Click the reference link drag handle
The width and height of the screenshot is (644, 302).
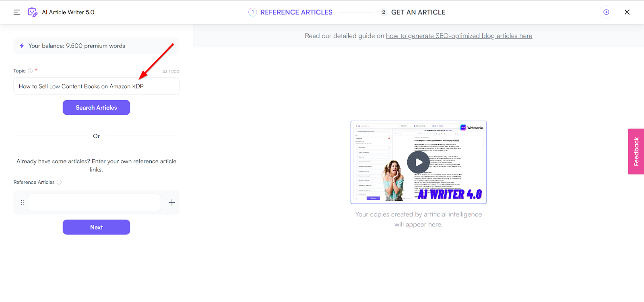click(x=22, y=203)
